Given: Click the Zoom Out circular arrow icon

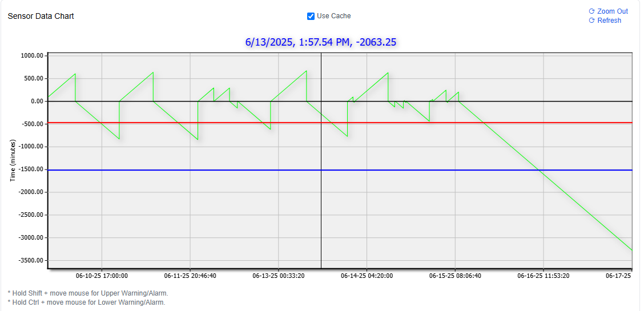Looking at the screenshot, I should tap(591, 11).
